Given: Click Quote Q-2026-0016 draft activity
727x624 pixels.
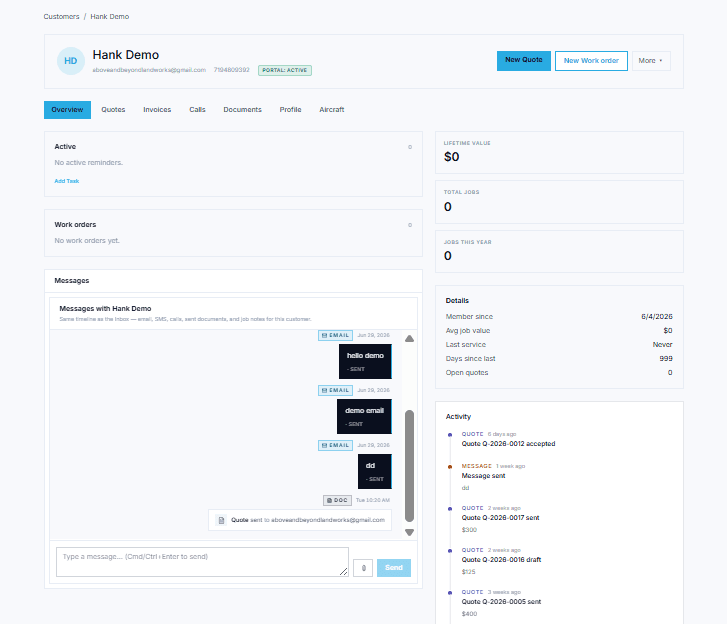Looking at the screenshot, I should (x=501, y=560).
